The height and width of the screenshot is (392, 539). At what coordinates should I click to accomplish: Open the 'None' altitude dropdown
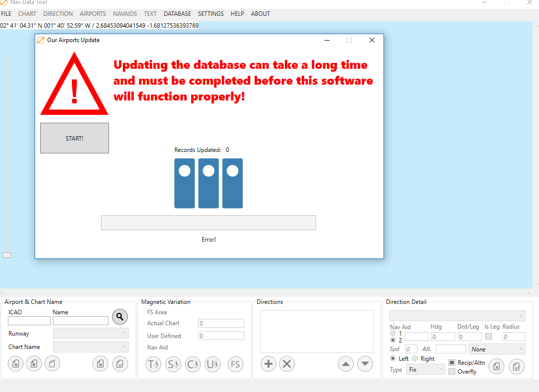pyautogui.click(x=496, y=349)
